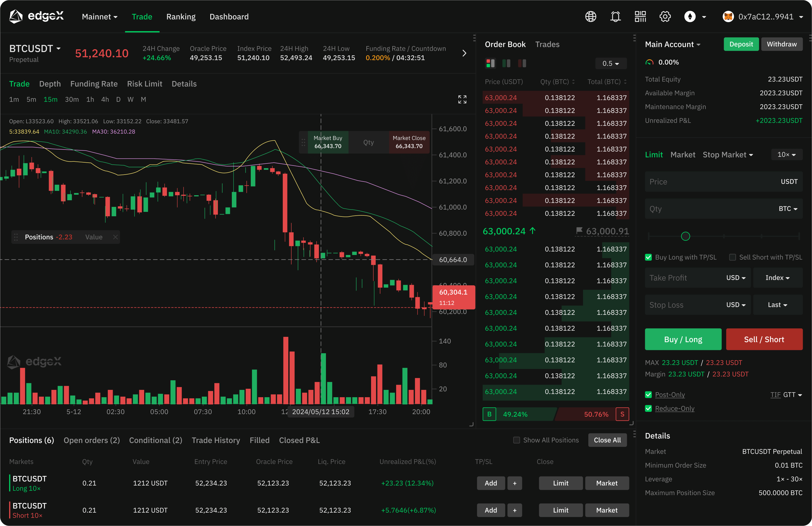This screenshot has height=526, width=812.
Task: Show only buy orders in order book
Action: coord(506,63)
